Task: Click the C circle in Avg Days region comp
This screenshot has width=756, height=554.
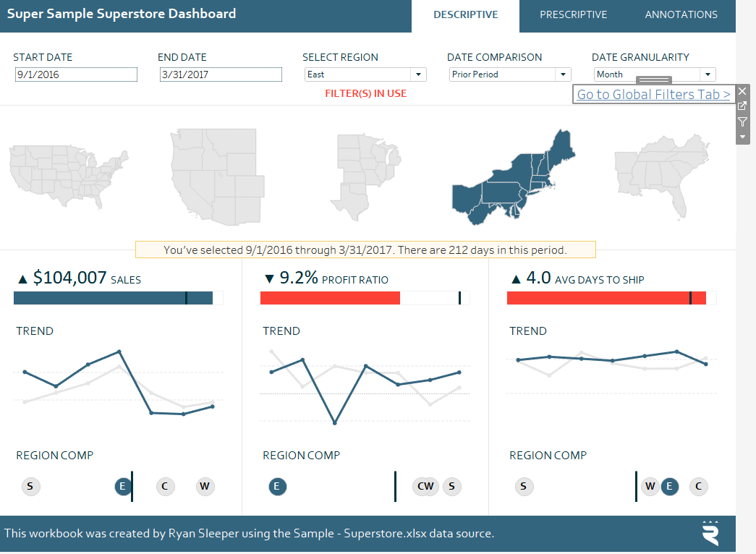Action: tap(699, 486)
